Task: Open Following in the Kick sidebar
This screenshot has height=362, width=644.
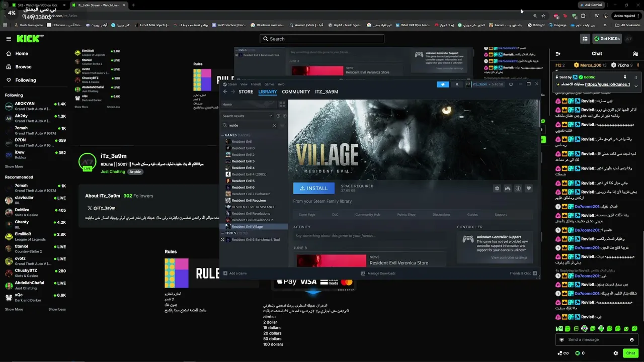Action: tap(25, 80)
